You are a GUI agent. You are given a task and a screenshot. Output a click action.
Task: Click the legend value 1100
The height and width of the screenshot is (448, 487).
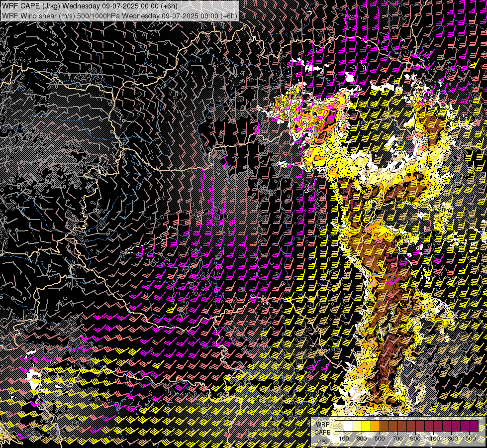coord(433,439)
